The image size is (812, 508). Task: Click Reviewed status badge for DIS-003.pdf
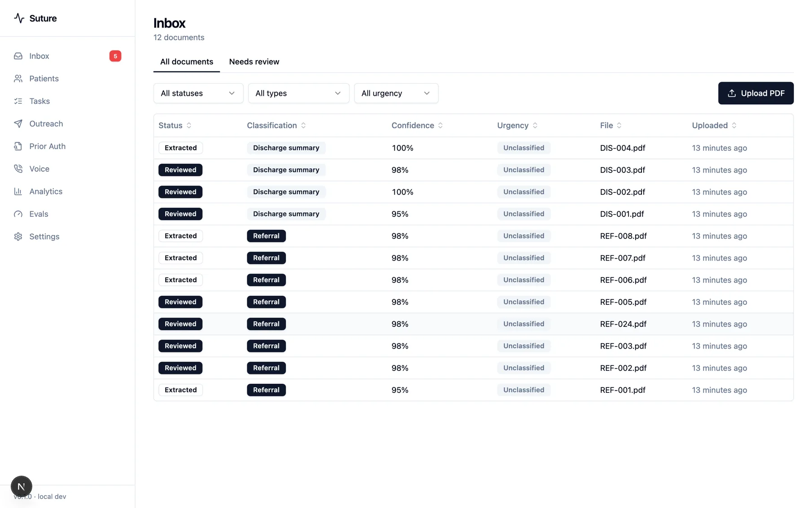180,170
